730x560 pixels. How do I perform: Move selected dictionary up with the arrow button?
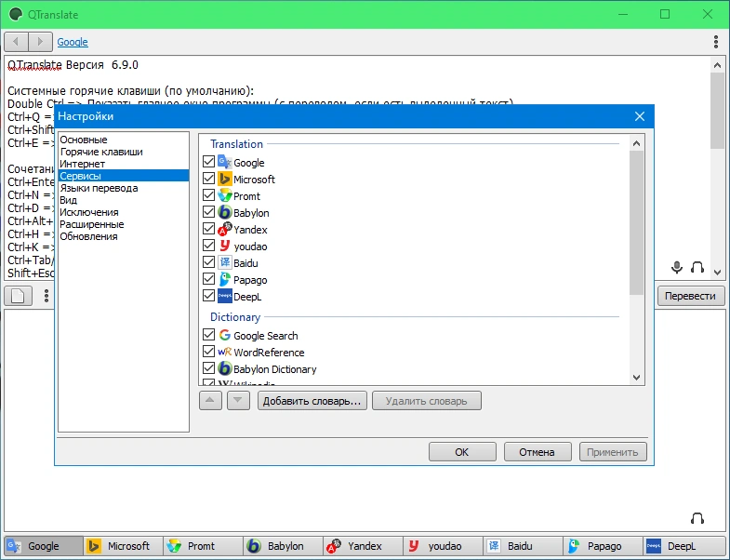pyautogui.click(x=210, y=401)
